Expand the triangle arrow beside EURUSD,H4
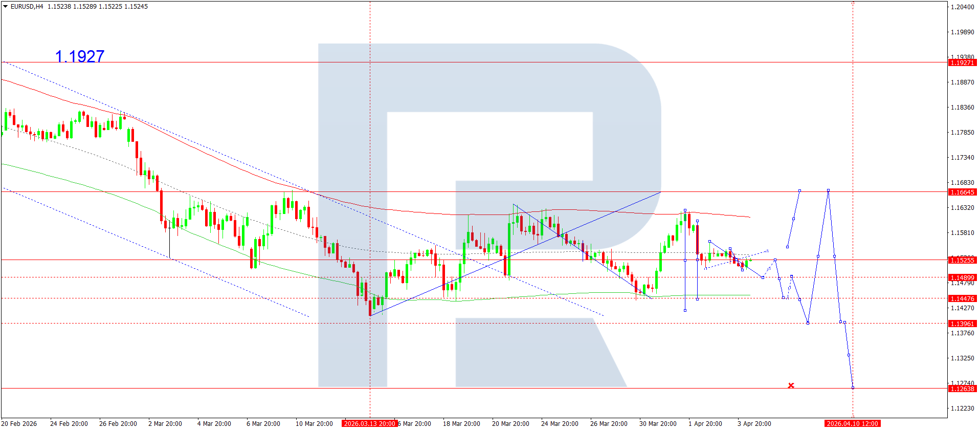This screenshot has height=430, width=980. [5, 7]
